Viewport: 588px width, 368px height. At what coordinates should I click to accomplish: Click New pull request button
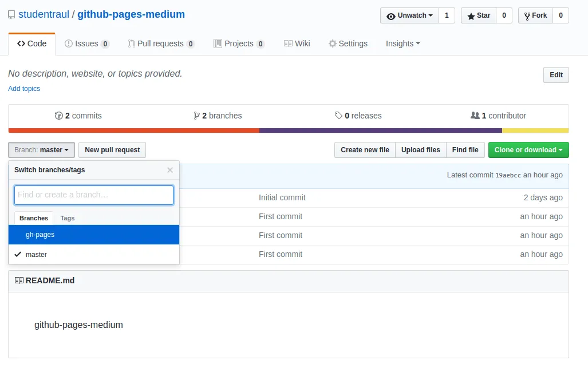click(x=112, y=150)
